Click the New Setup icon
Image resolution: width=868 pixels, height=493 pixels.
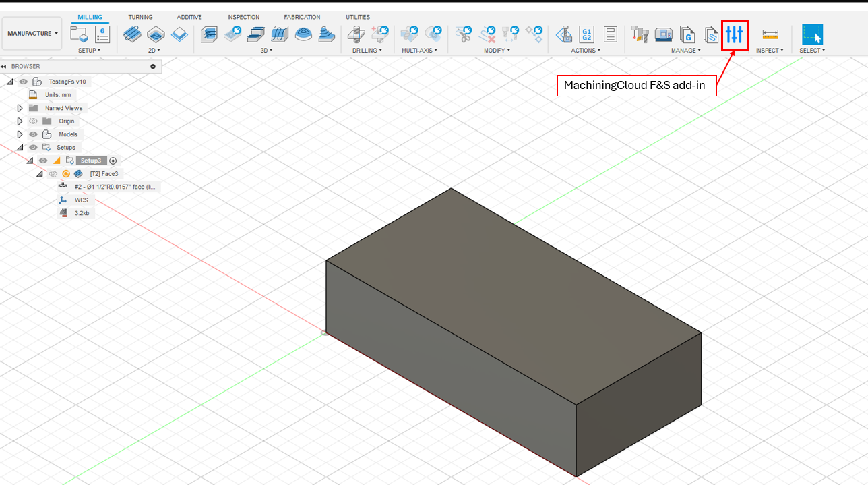coord(80,34)
